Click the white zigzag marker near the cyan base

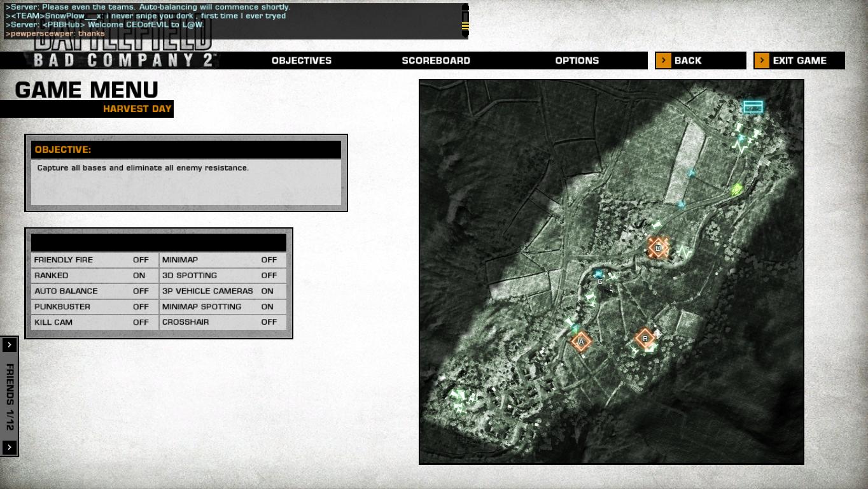pyautogui.click(x=740, y=146)
